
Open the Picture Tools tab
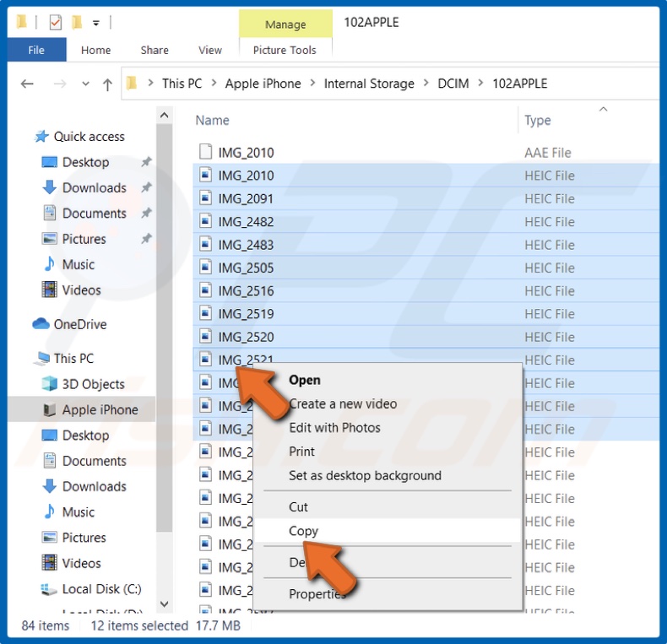click(x=285, y=50)
